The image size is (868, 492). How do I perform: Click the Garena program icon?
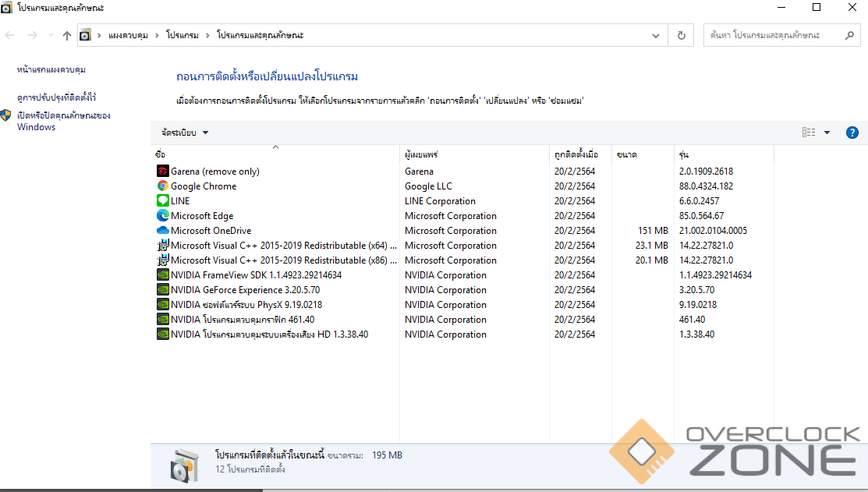[x=163, y=172]
